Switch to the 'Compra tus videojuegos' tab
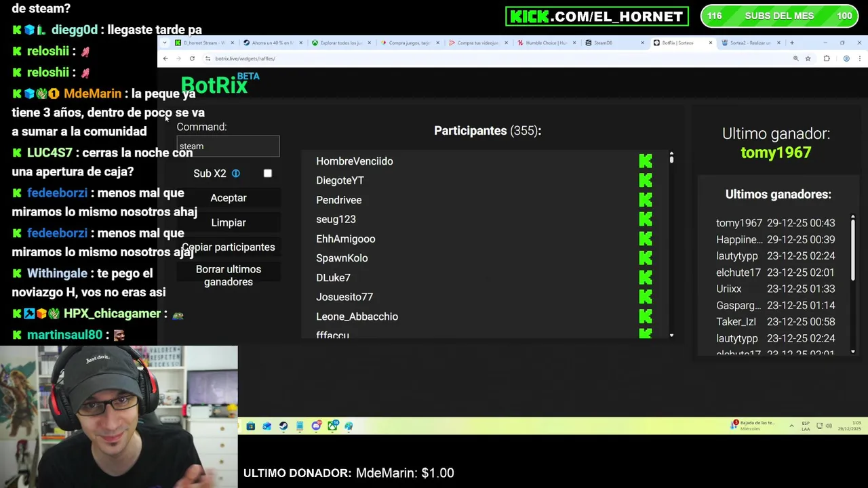This screenshot has width=868, height=488. tap(478, 43)
